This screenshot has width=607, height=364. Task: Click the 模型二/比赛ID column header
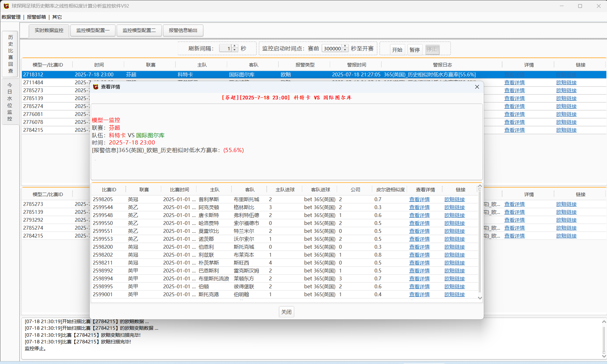[48, 195]
